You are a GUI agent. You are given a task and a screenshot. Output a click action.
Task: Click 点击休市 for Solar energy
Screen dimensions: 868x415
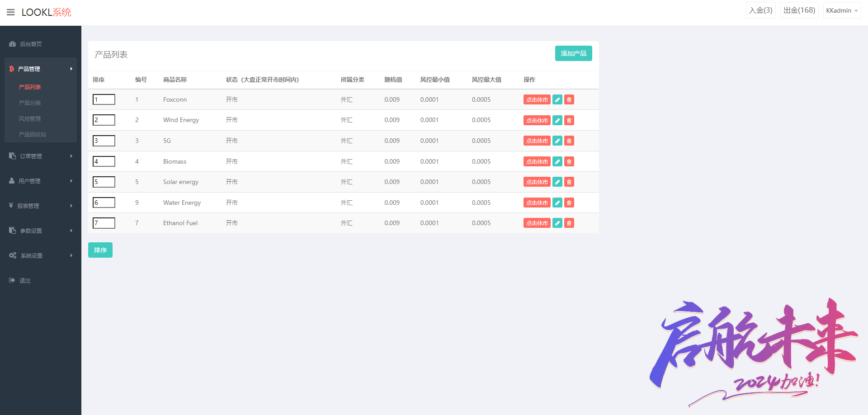[x=537, y=182]
